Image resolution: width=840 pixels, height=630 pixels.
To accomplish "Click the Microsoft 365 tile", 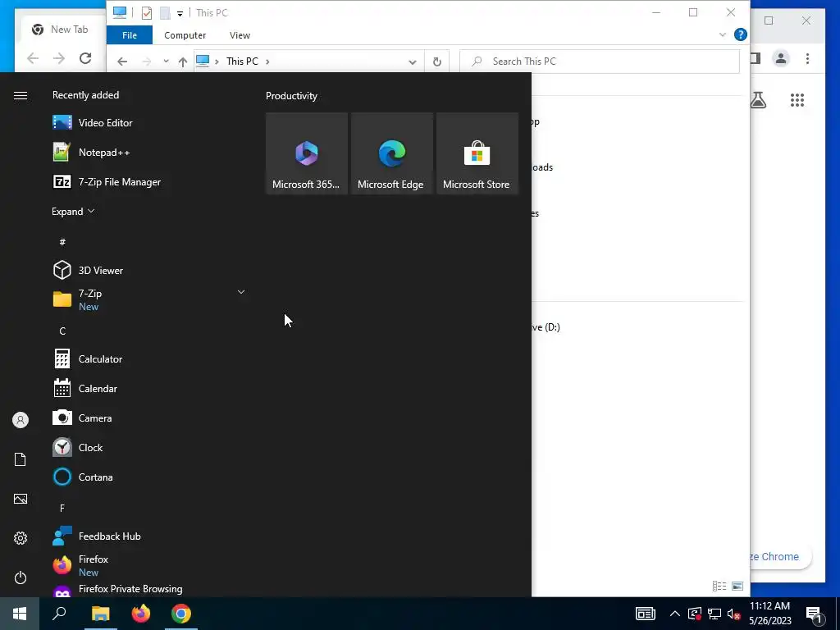I will (307, 153).
